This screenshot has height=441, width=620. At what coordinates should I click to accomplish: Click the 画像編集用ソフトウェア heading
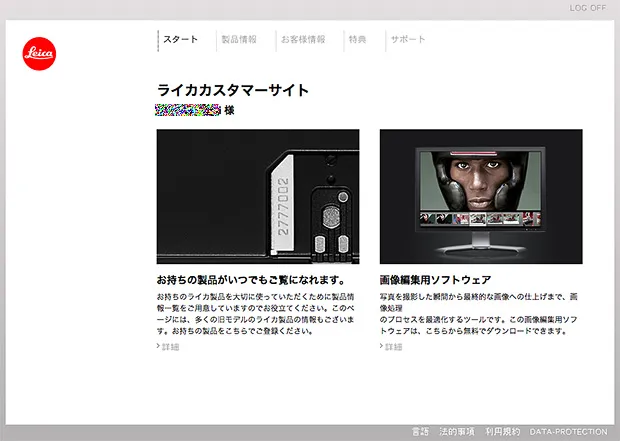435,280
